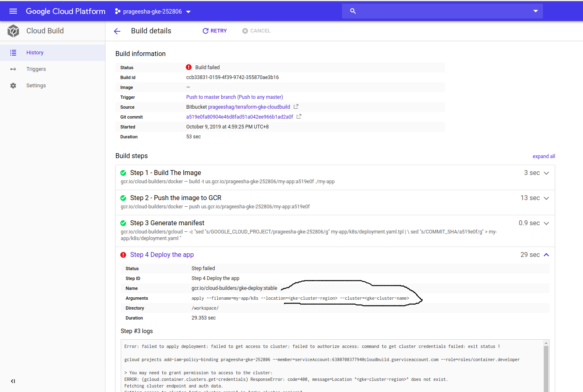Viewport: 583px width, 392px height.
Task: Open the hamburger navigation menu
Action: coord(13,11)
